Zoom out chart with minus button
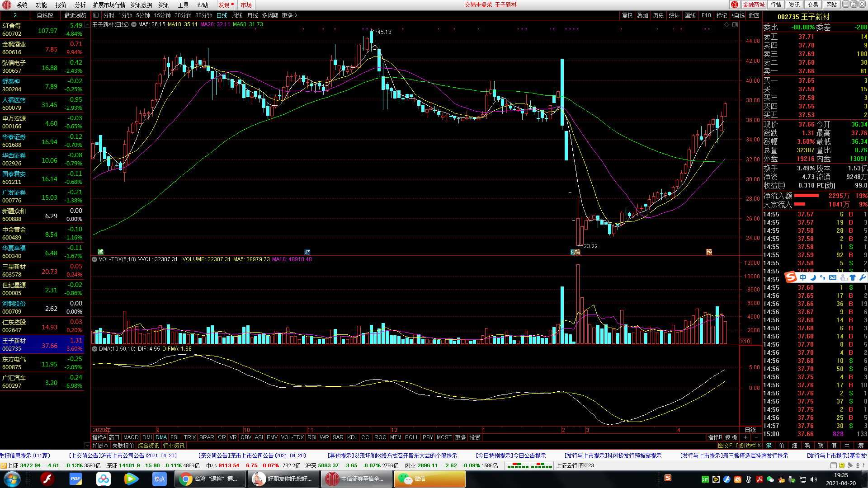 click(756, 437)
